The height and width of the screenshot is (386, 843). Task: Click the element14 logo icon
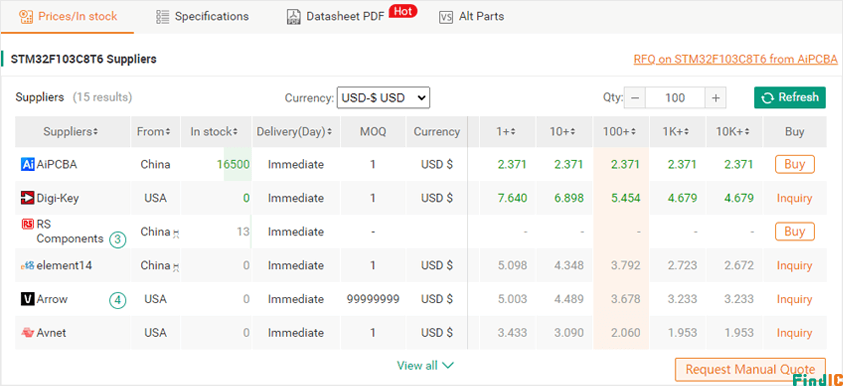pos(27,266)
